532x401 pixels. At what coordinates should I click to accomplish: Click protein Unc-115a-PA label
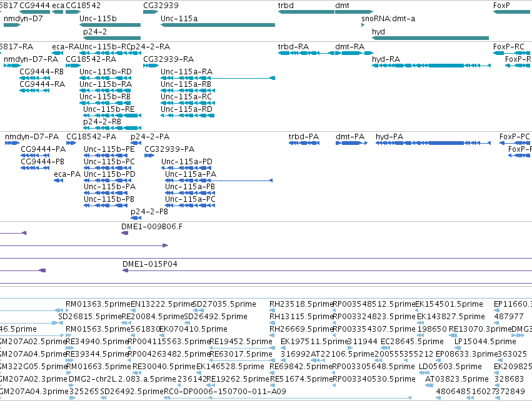[x=191, y=174]
